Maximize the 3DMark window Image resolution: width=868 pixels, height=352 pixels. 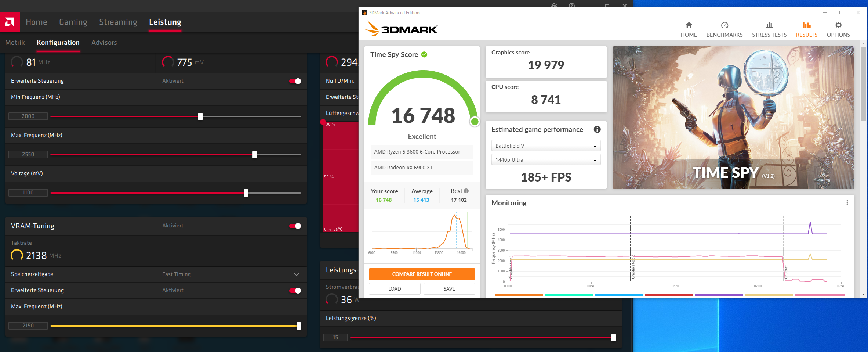[841, 12]
